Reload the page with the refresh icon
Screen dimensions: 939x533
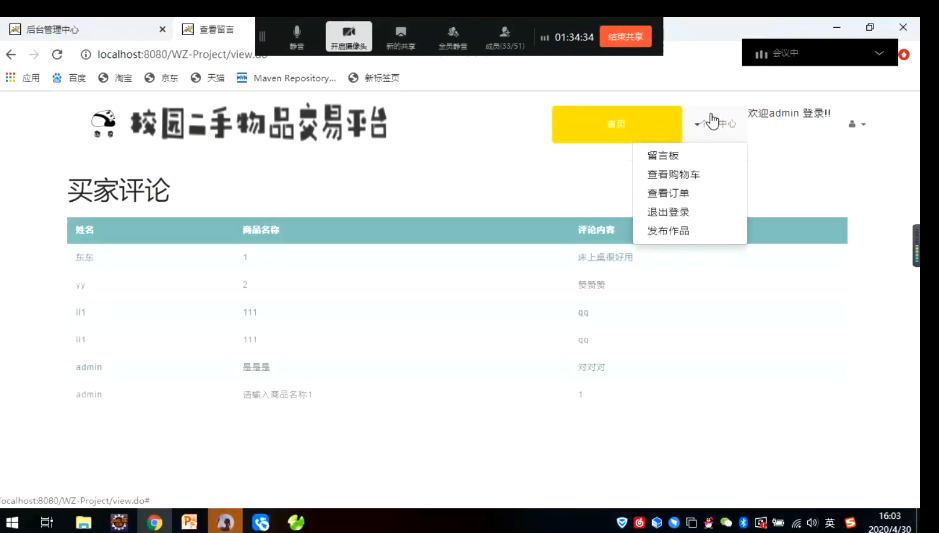[x=57, y=54]
